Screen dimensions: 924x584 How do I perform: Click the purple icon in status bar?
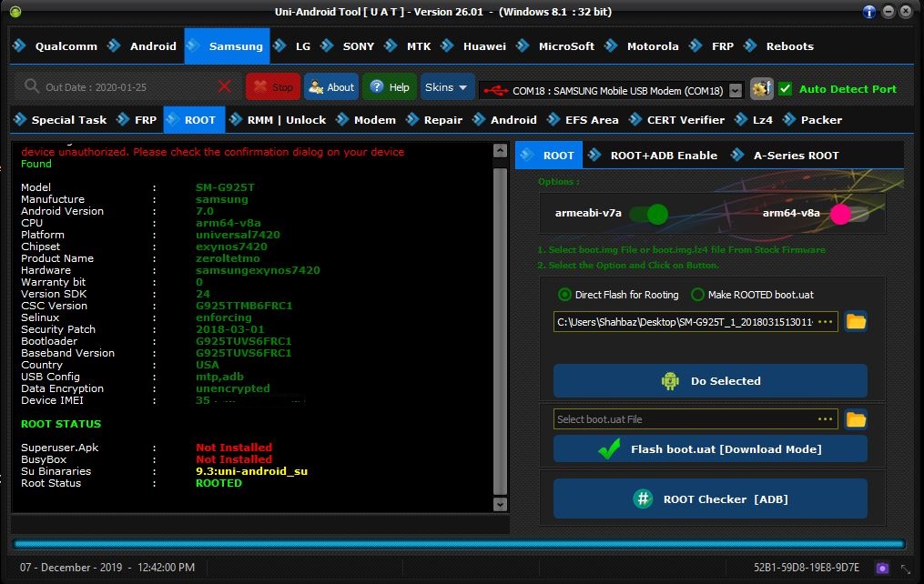click(882, 569)
